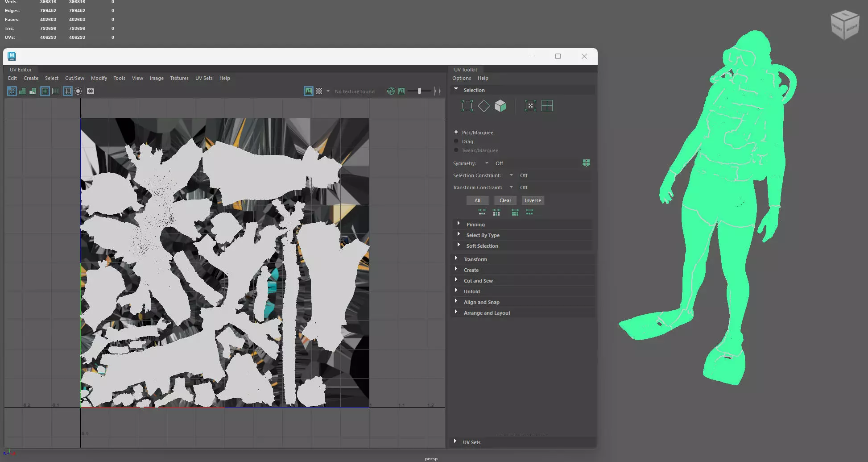Open the Image menu

[157, 78]
